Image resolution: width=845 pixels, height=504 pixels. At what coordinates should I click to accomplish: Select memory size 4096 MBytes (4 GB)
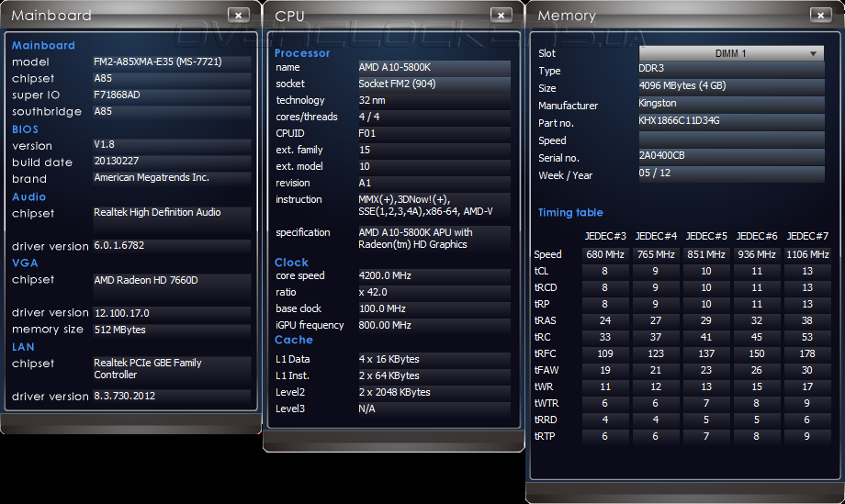[731, 86]
